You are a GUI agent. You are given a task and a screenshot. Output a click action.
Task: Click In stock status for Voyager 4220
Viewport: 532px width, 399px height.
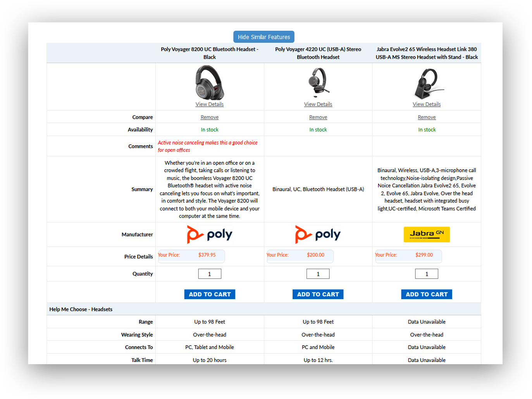(x=318, y=130)
